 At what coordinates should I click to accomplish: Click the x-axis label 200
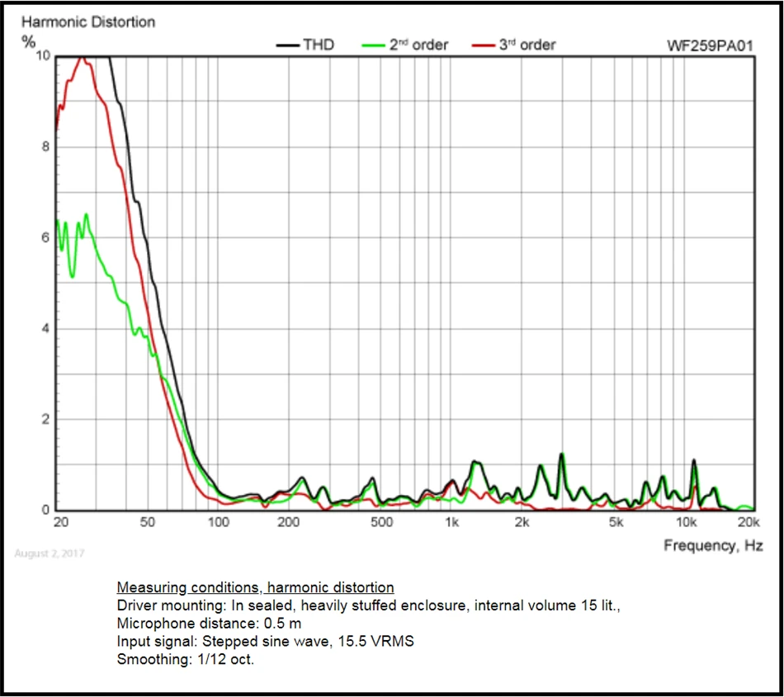(x=289, y=523)
